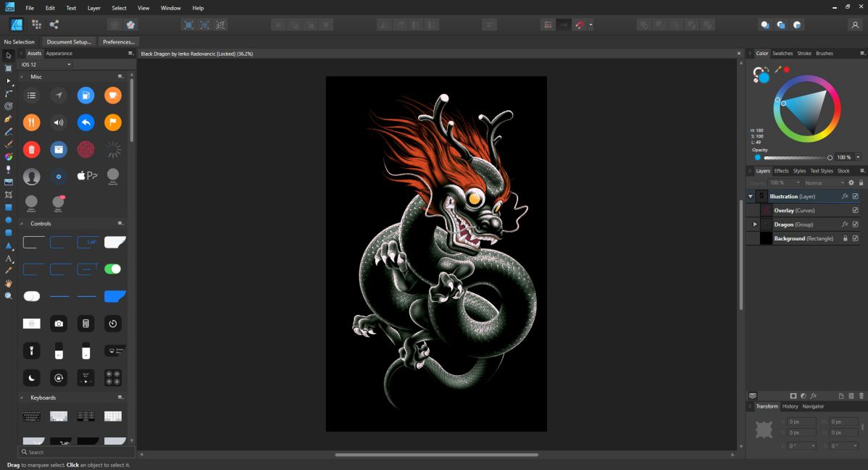This screenshot has width=868, height=470.
Task: Open the Select menu
Action: pos(119,8)
